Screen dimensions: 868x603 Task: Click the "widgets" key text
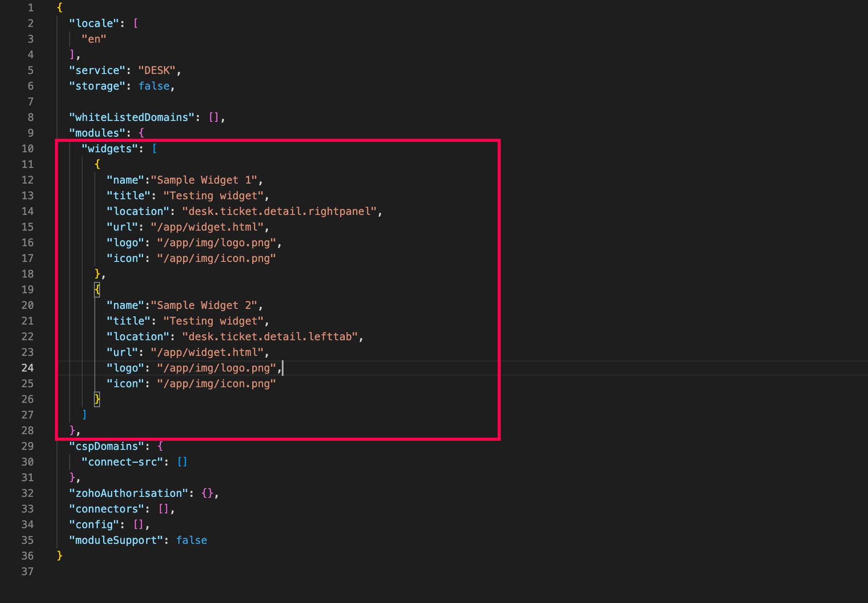(110, 149)
